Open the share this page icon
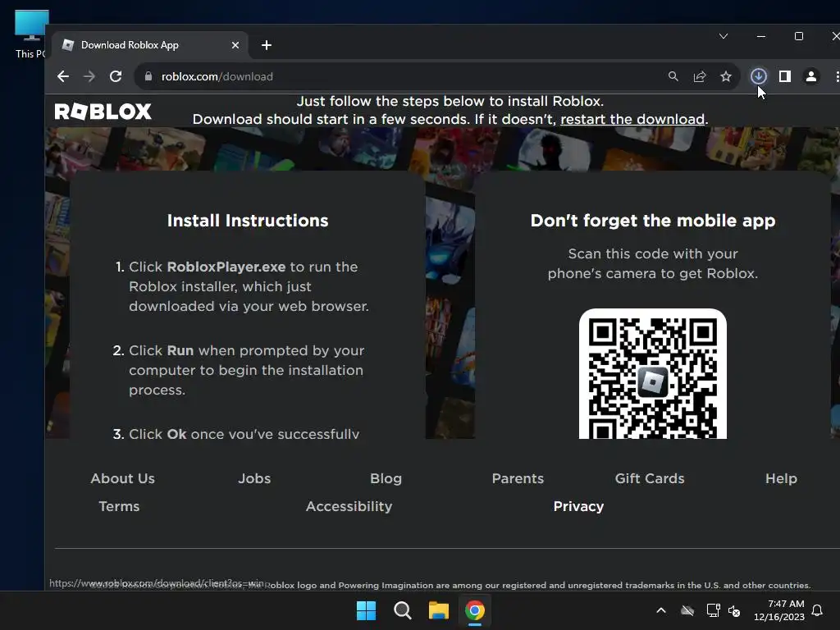This screenshot has width=840, height=630. 700,76
